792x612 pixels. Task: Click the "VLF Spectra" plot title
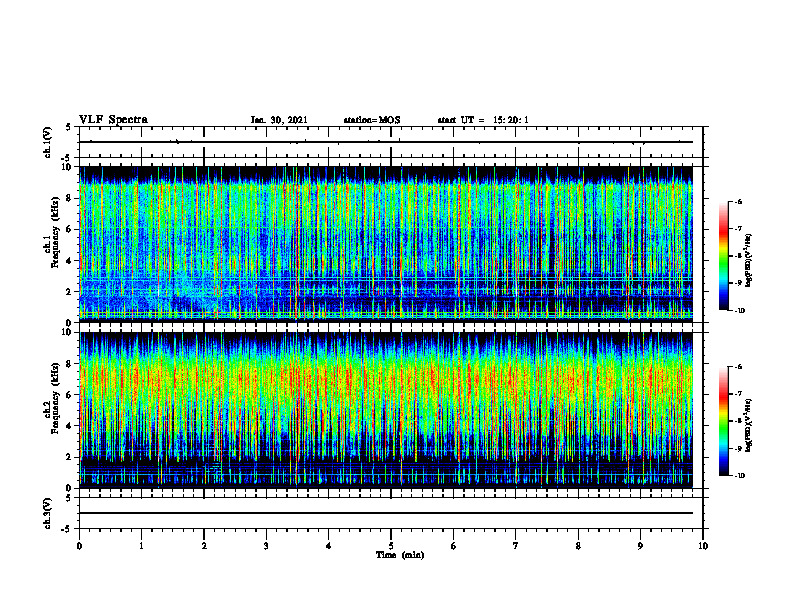click(x=113, y=120)
